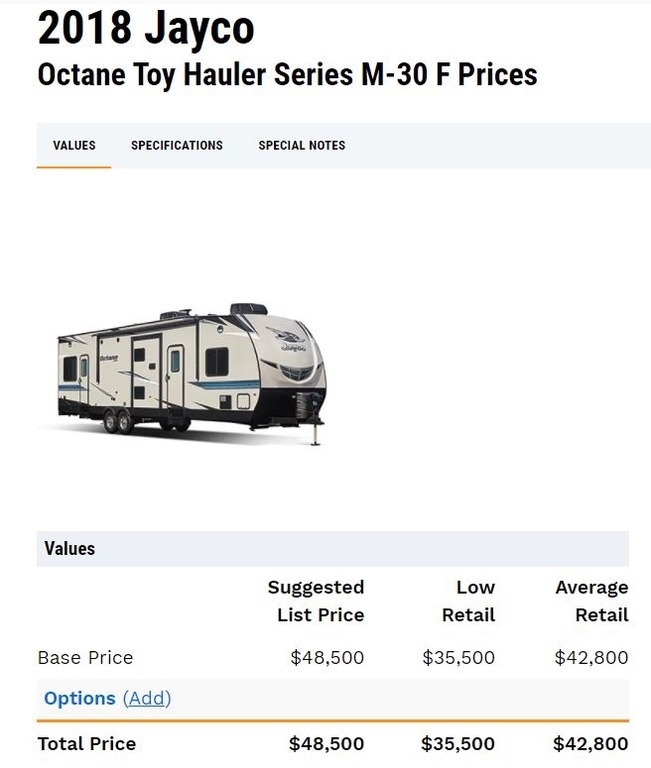
Task: Click the Total Price suggested list value
Action: coord(326,743)
